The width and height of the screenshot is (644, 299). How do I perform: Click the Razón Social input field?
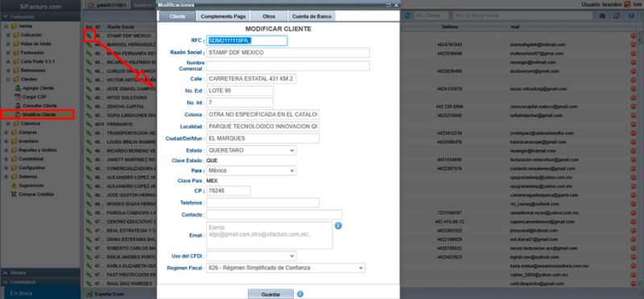288,52
